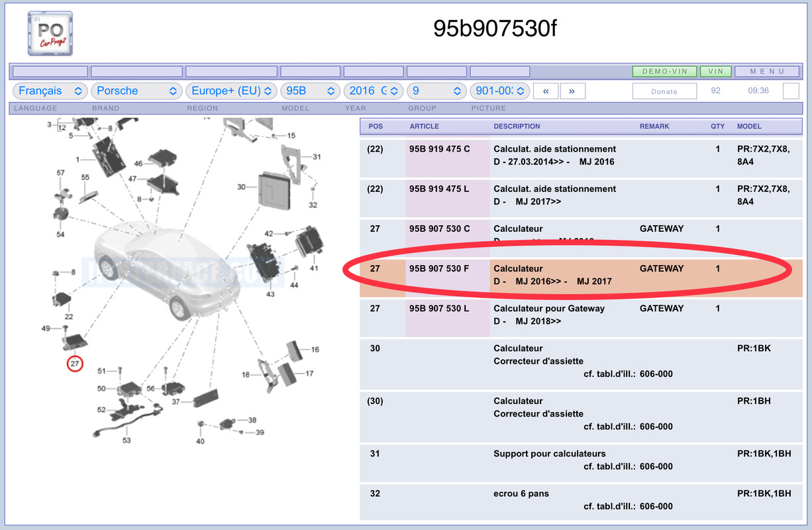Click the green VIN button
Screen dimensions: 812x530
click(x=716, y=71)
